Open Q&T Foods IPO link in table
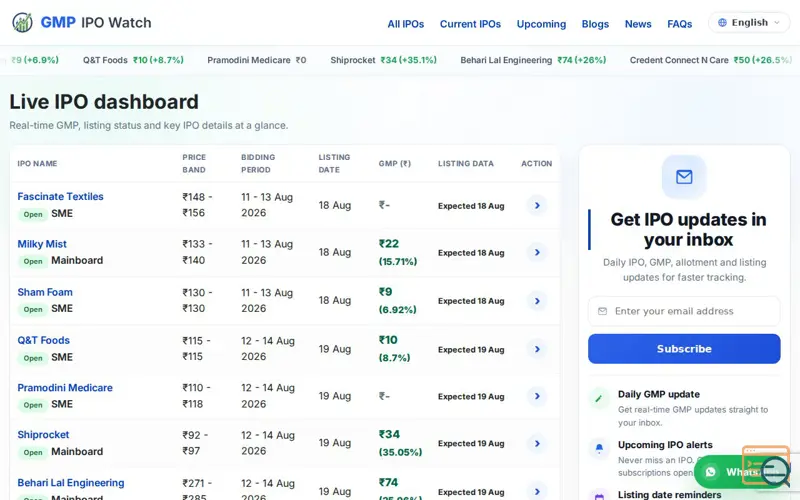Image resolution: width=800 pixels, height=500 pixels. [x=43, y=340]
